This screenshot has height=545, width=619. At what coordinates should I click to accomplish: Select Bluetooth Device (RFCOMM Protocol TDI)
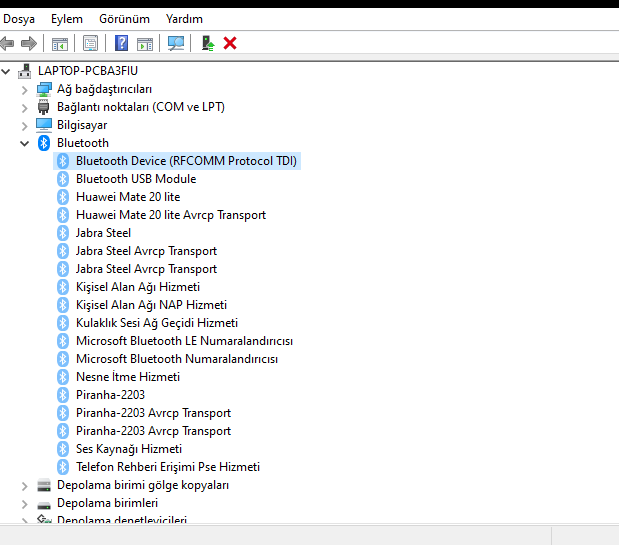click(x=186, y=161)
